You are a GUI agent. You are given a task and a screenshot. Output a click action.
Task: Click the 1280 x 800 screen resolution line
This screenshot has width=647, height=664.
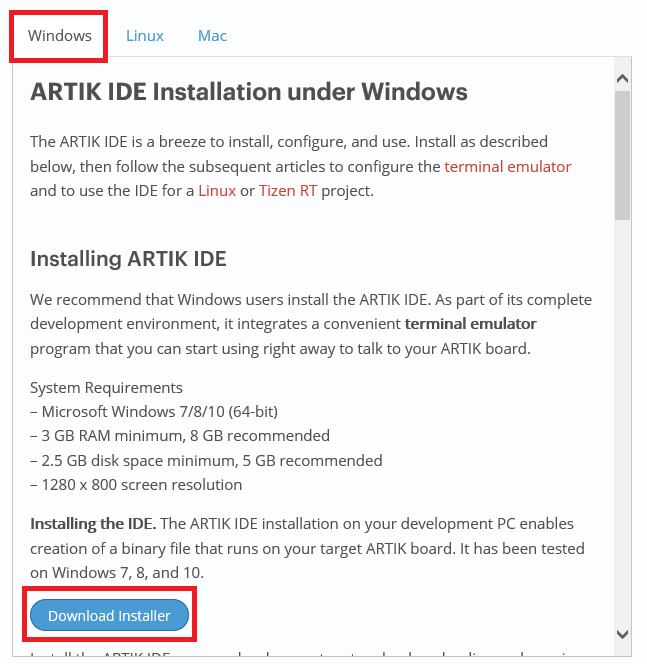pyautogui.click(x=136, y=484)
